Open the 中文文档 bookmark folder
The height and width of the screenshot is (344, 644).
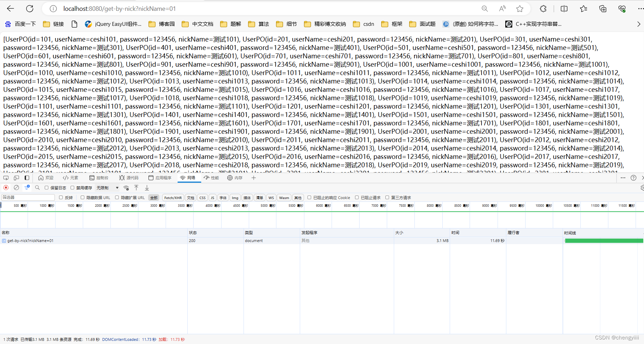(197, 24)
